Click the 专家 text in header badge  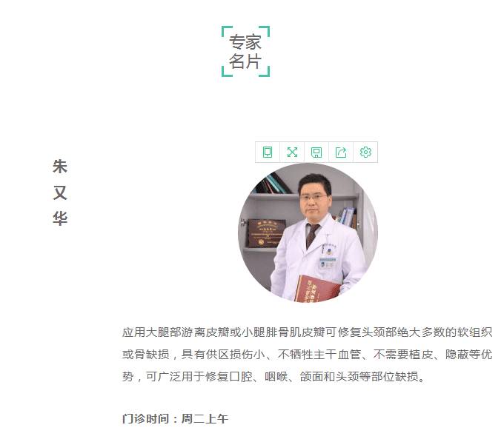click(245, 42)
